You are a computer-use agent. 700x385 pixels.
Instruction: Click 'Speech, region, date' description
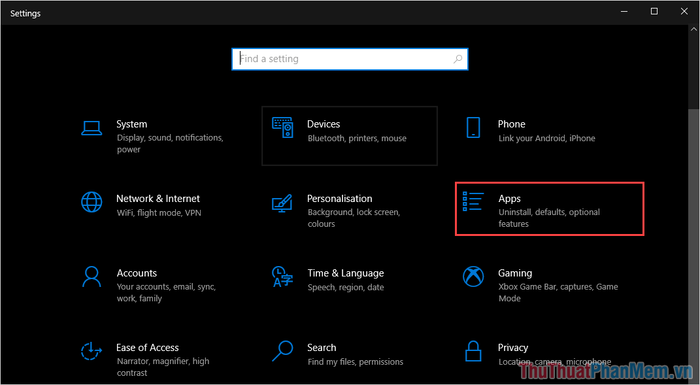tap(346, 288)
